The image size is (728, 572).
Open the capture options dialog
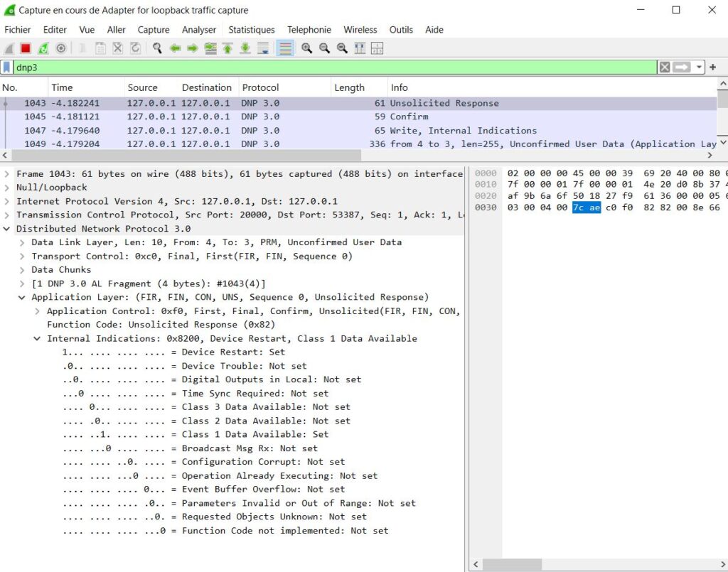(60, 48)
